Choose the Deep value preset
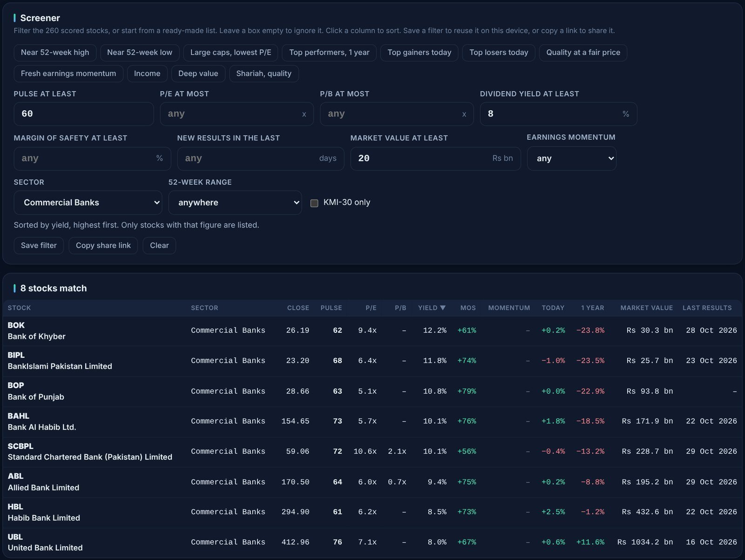 (198, 74)
